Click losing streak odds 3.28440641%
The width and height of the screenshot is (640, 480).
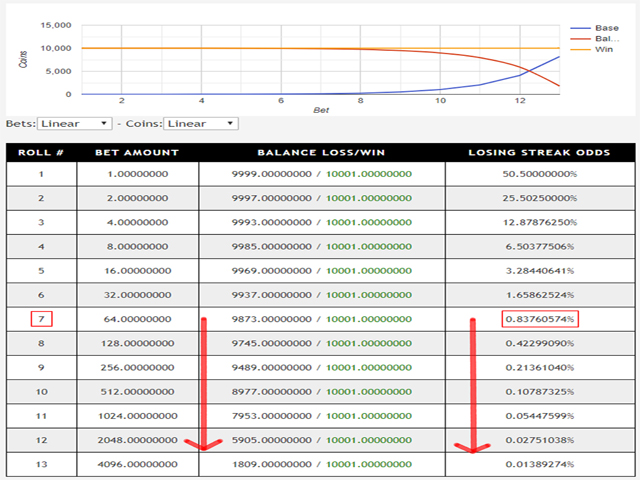(x=540, y=271)
